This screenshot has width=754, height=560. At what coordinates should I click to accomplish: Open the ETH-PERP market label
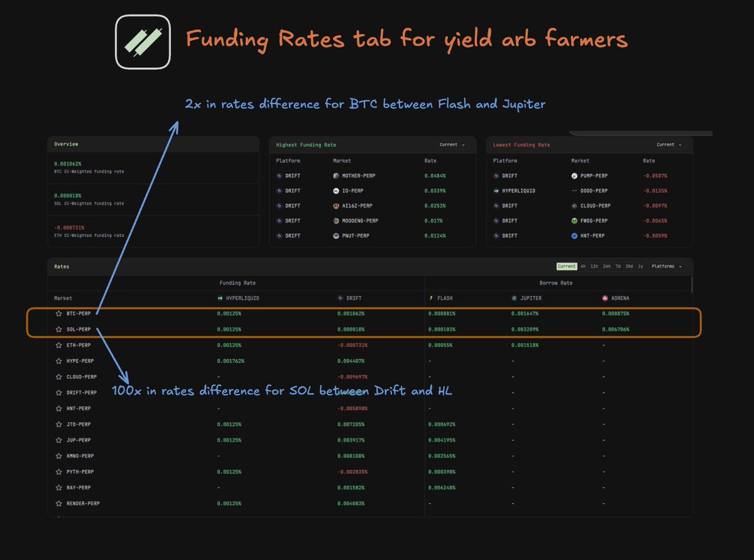tap(79, 345)
